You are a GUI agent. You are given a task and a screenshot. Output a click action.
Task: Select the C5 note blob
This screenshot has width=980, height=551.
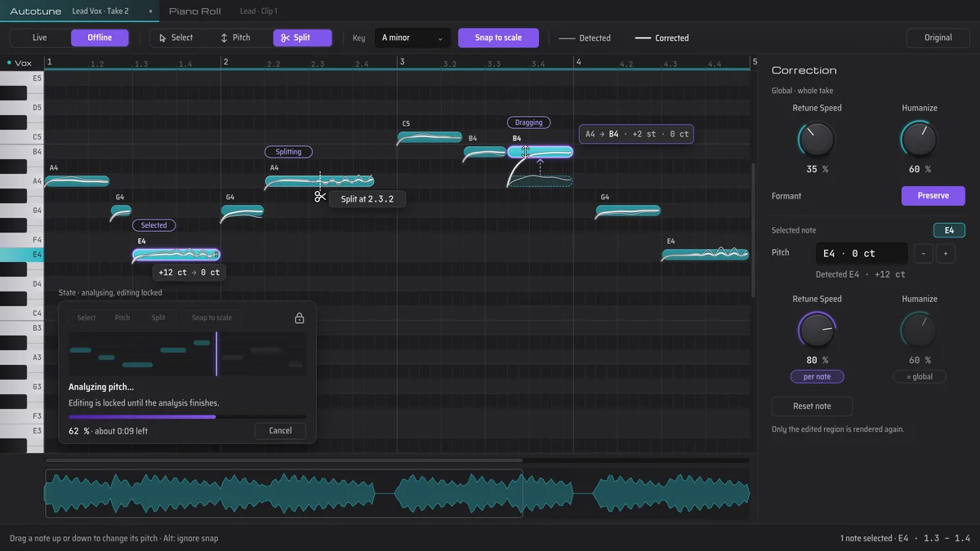click(430, 138)
